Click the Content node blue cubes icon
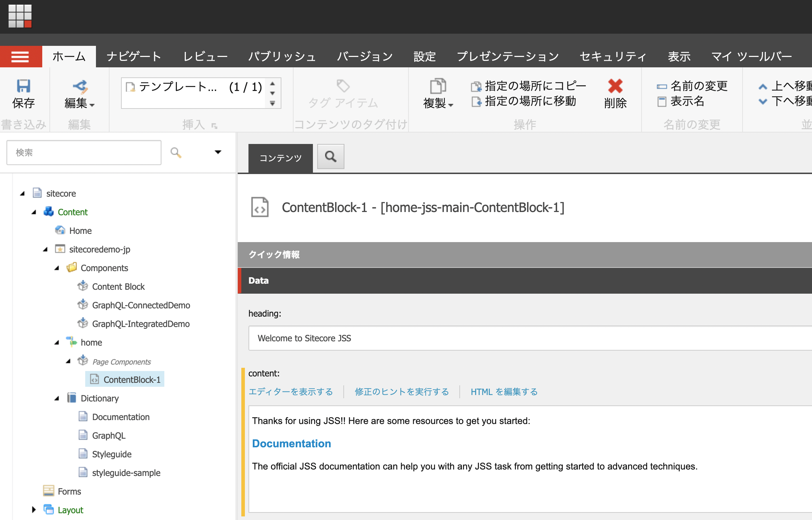Image resolution: width=812 pixels, height=520 pixels. [48, 212]
